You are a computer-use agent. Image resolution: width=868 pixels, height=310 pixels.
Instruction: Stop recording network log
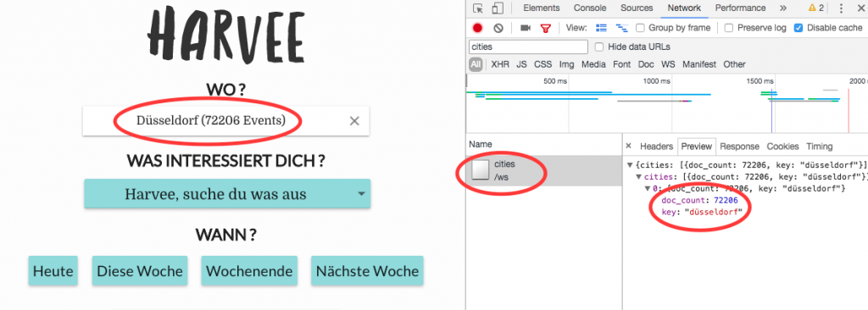click(x=478, y=28)
